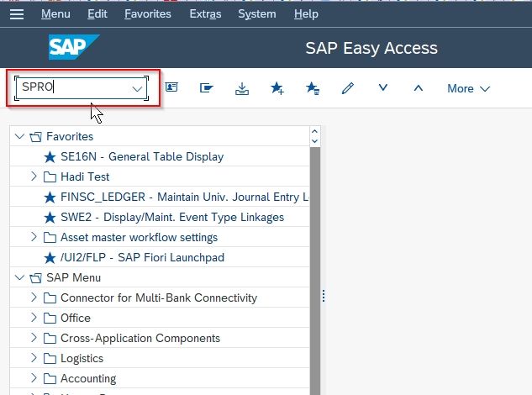
Task: Collapse the SAP Menu tree node
Action: 19,277
